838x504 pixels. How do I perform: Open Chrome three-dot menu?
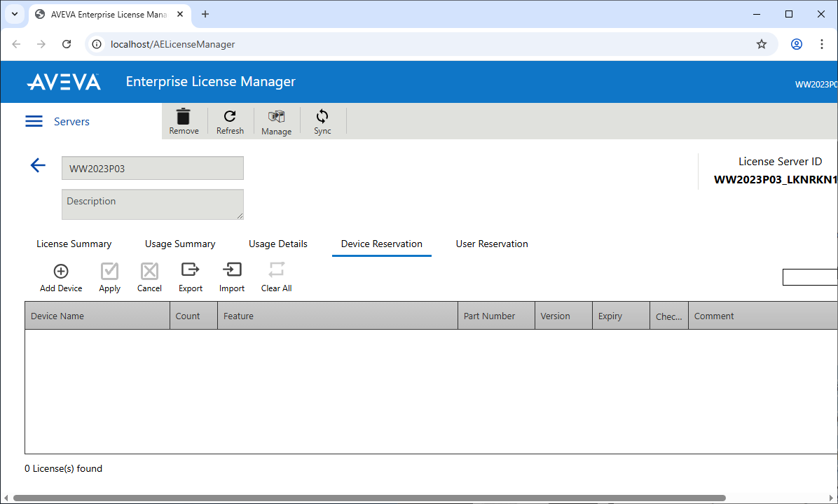(822, 44)
